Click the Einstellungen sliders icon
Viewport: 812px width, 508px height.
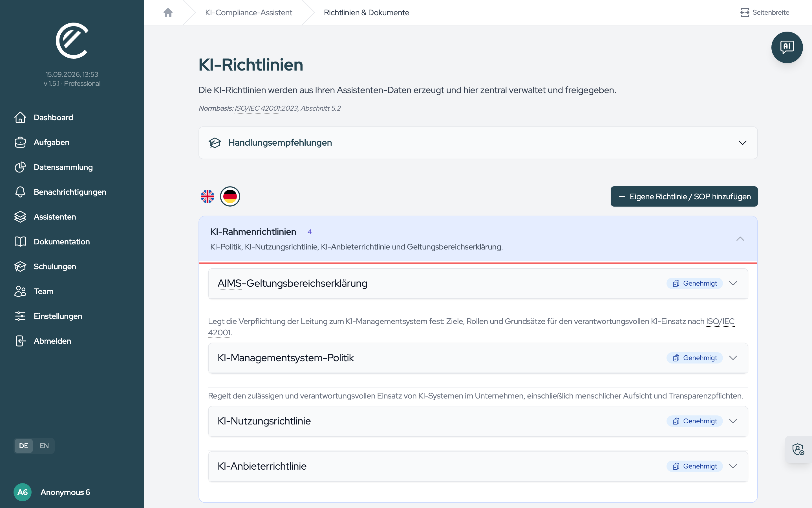click(20, 316)
